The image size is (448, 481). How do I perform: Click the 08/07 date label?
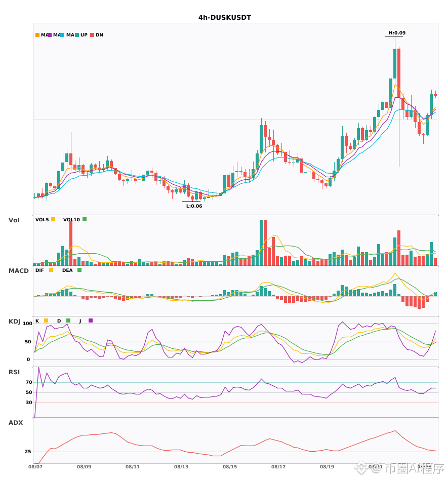coord(35,467)
